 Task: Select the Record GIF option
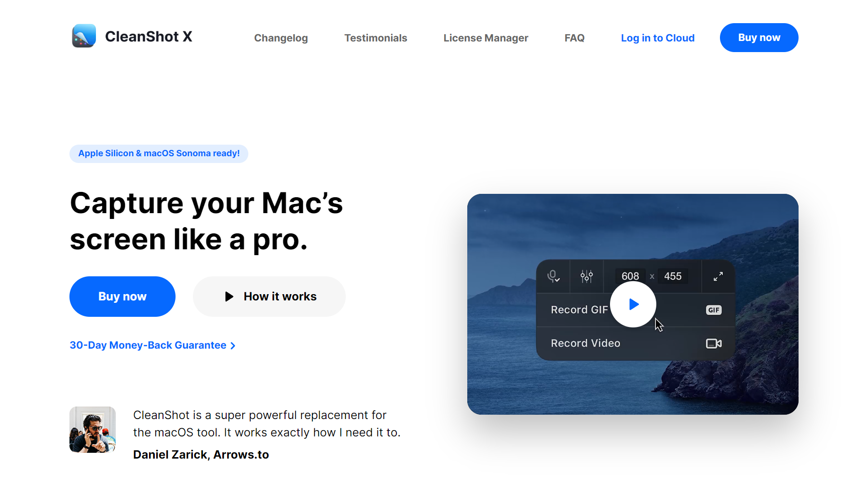click(636, 310)
